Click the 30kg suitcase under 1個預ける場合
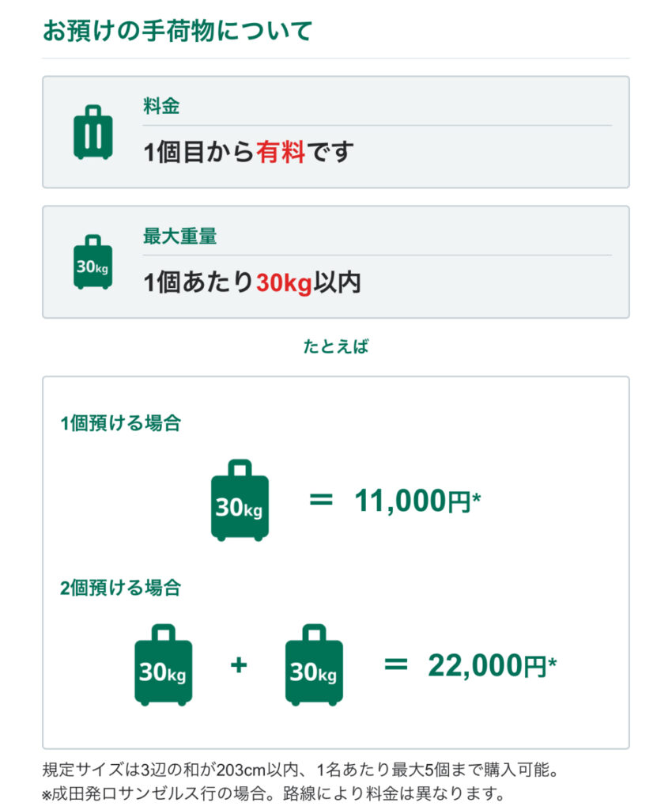 point(240,501)
